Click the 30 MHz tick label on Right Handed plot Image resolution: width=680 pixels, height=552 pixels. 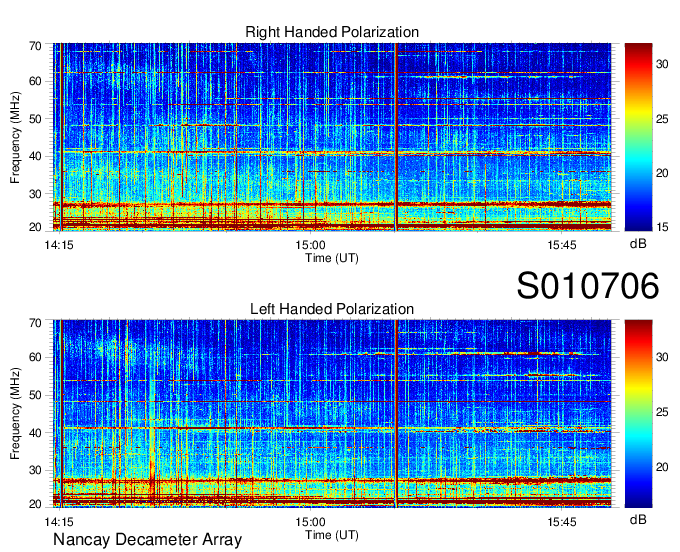coord(35,194)
